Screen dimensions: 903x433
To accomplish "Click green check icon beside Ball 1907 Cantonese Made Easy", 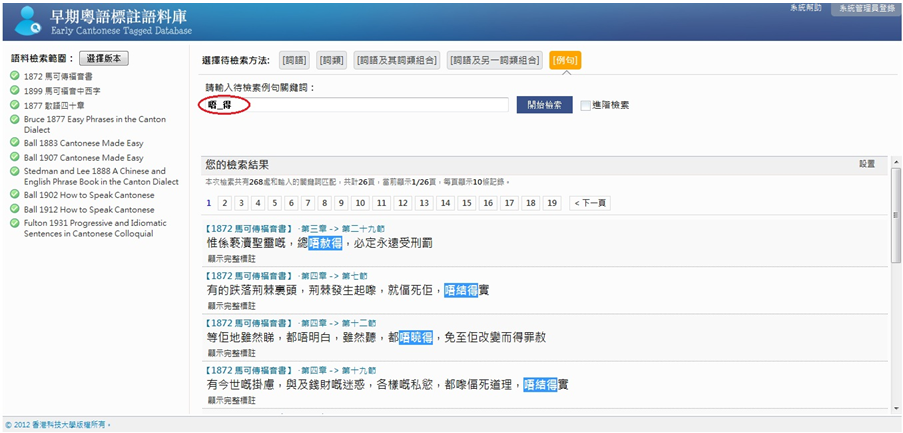I will pos(15,157).
